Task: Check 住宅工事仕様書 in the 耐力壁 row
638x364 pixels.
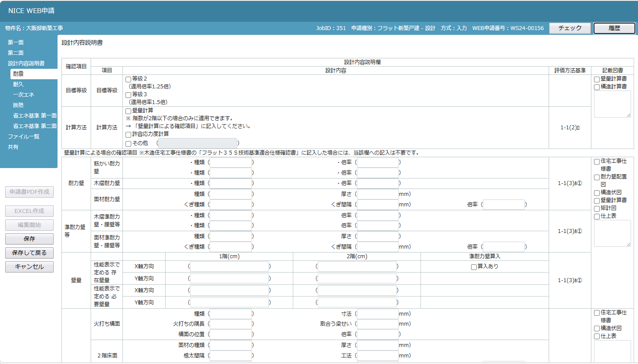Action: pyautogui.click(x=597, y=162)
